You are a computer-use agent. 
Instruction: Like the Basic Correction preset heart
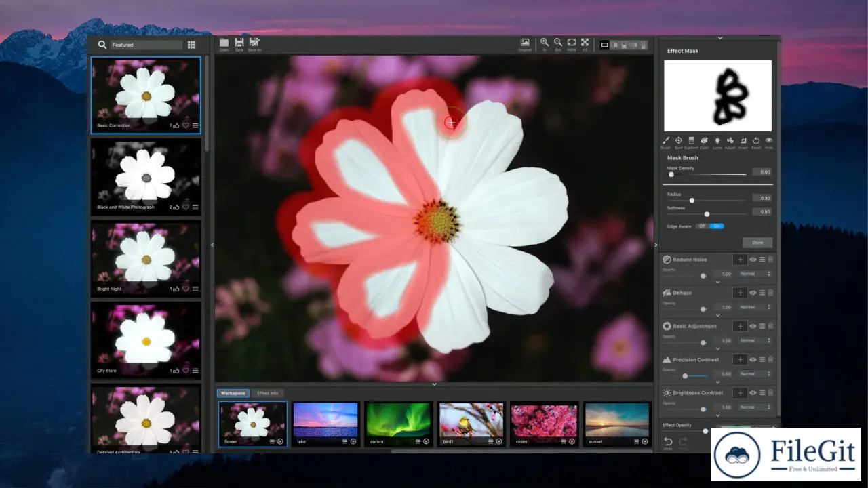pyautogui.click(x=186, y=125)
